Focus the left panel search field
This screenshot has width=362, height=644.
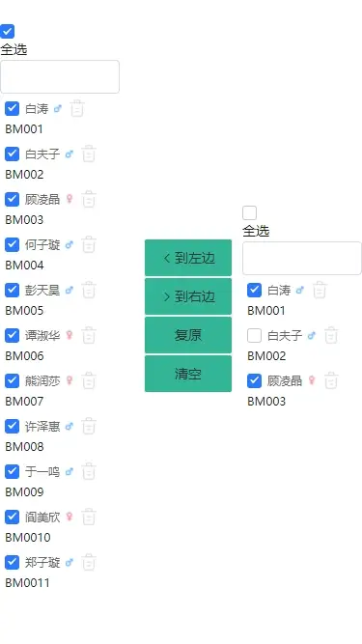pos(60,77)
